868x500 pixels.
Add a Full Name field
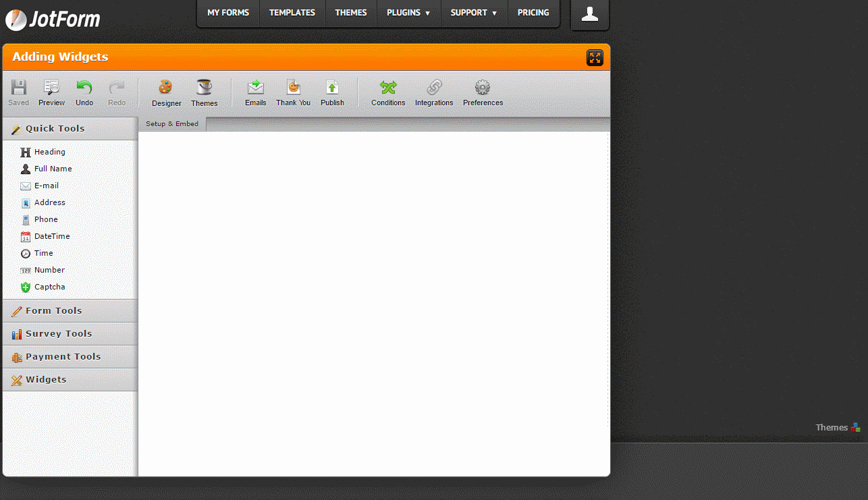pos(46,169)
